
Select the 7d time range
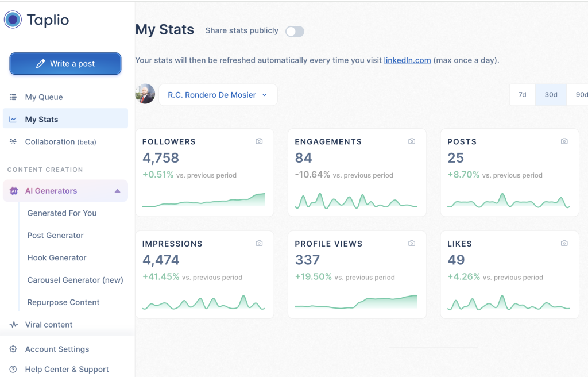(523, 95)
